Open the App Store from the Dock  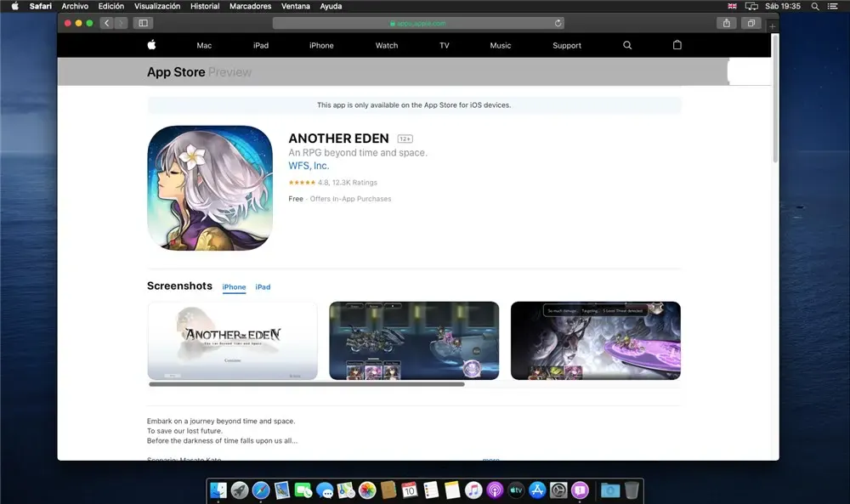tap(537, 490)
